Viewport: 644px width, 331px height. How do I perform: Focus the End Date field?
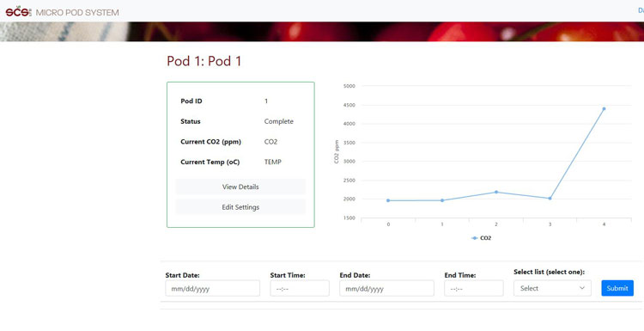(x=387, y=288)
